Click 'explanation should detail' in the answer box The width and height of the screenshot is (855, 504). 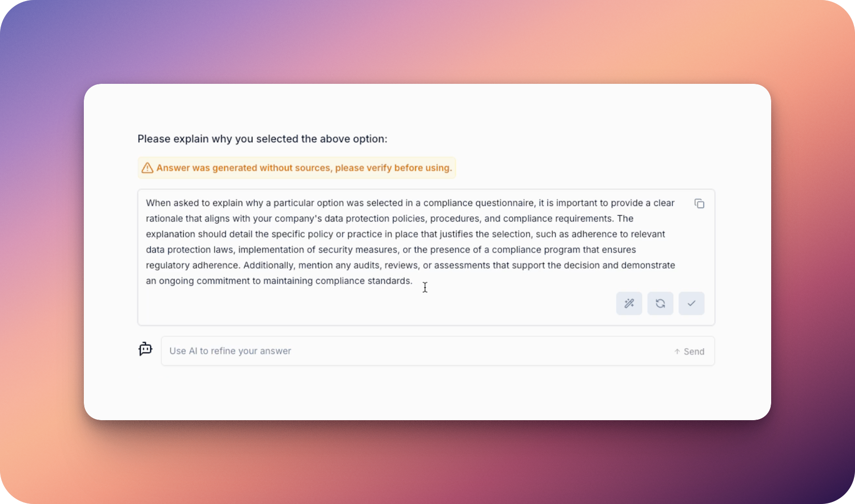pos(199,234)
